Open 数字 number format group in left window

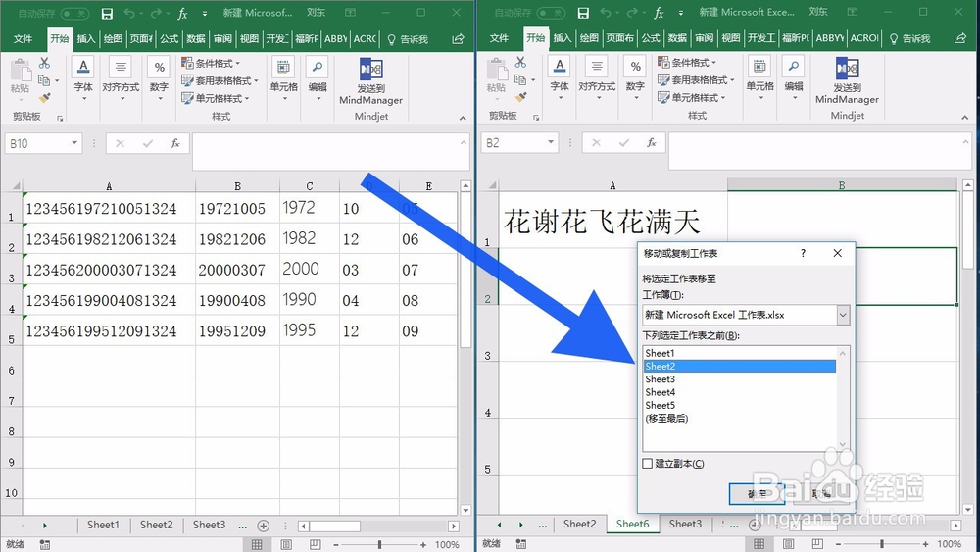[160, 78]
